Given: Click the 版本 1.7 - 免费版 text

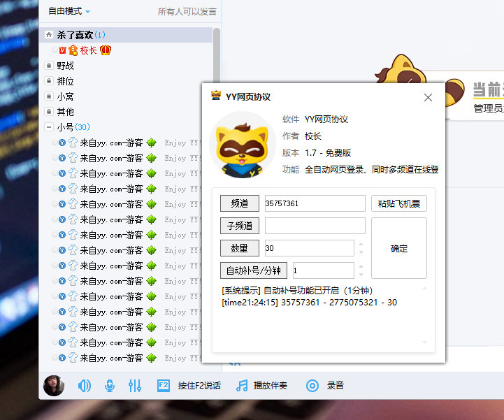Looking at the screenshot, I should [316, 153].
